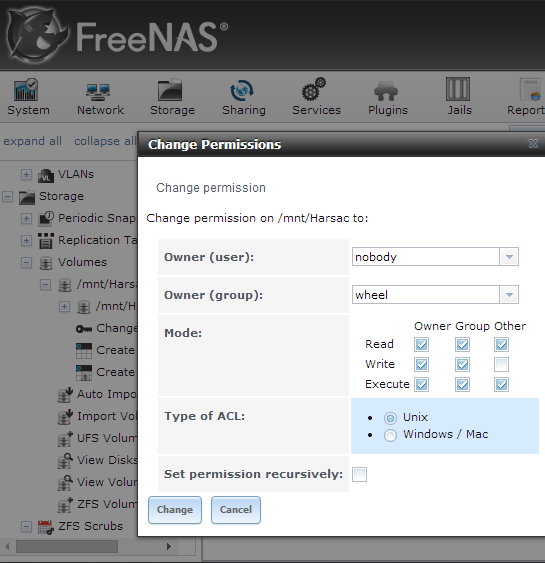
Task: Open the Sharing toolbar icon
Action: (x=242, y=90)
